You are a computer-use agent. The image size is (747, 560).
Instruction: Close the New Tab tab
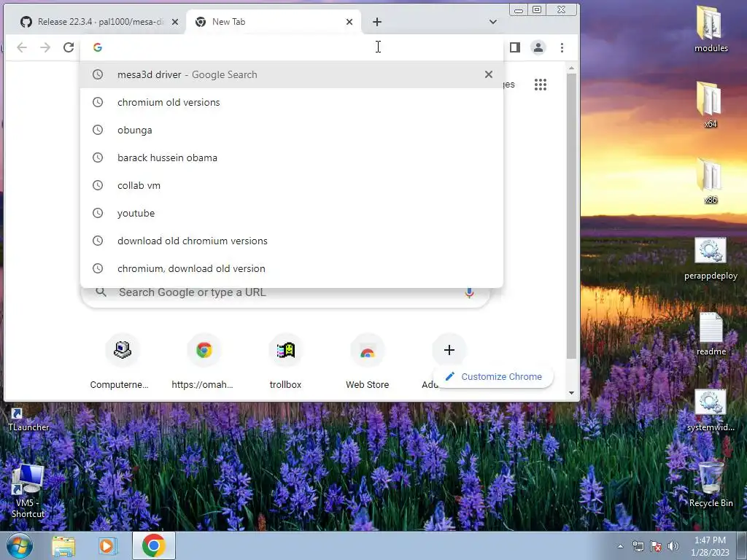point(349,22)
